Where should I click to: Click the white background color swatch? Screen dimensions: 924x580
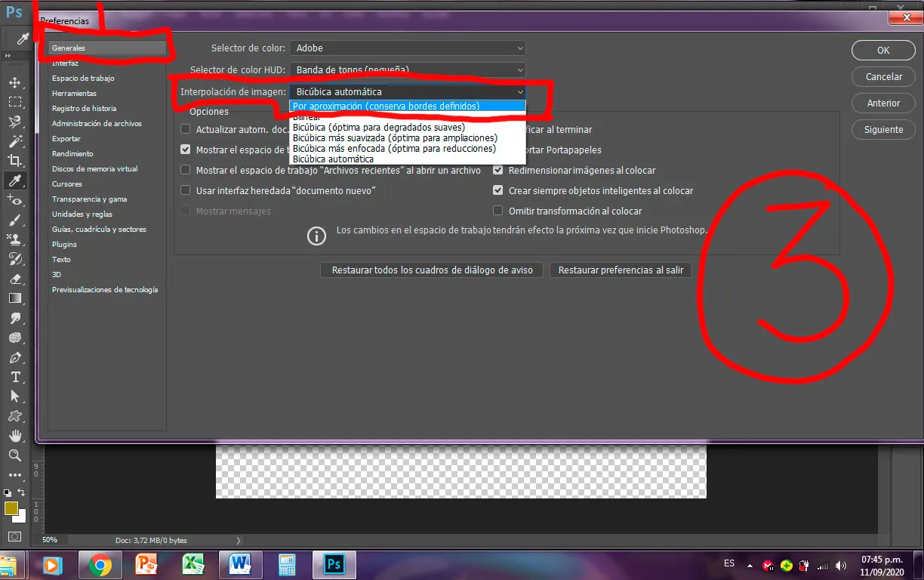click(20, 518)
